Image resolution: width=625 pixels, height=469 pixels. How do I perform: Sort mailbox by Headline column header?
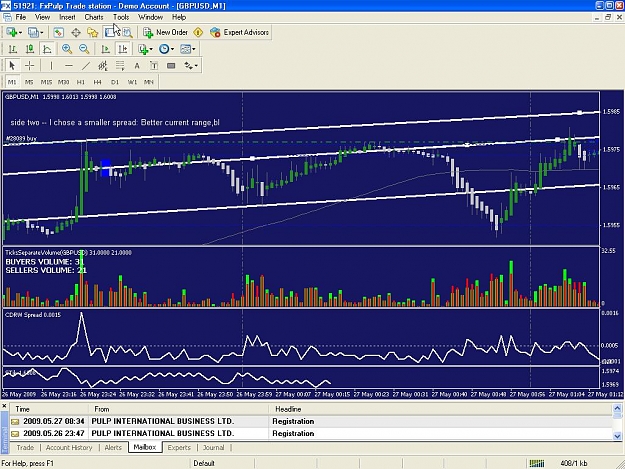[x=440, y=409]
